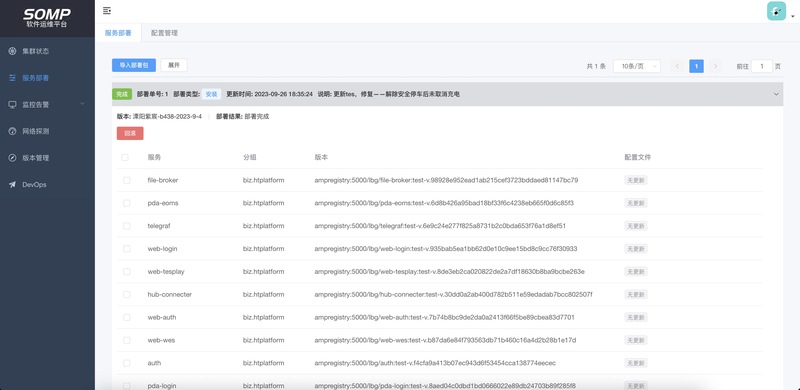Click the web-tesplay service name

click(166, 272)
